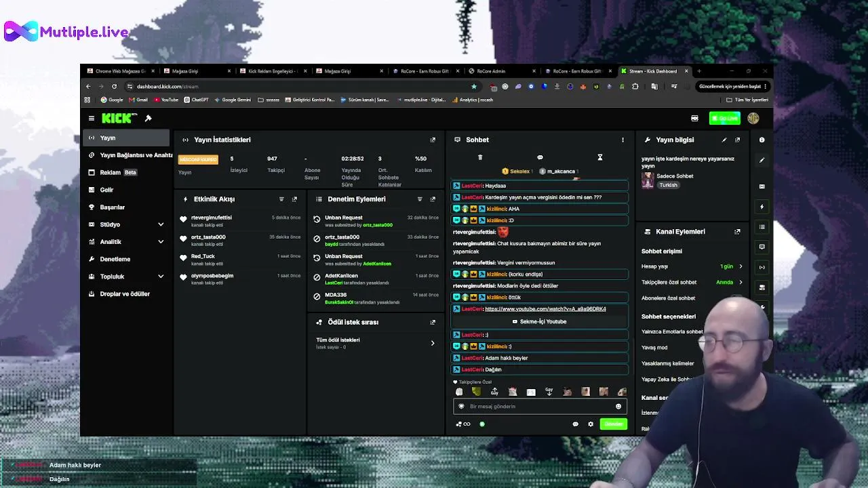Click the Sadece Sohbet category thumbnail

[648, 180]
